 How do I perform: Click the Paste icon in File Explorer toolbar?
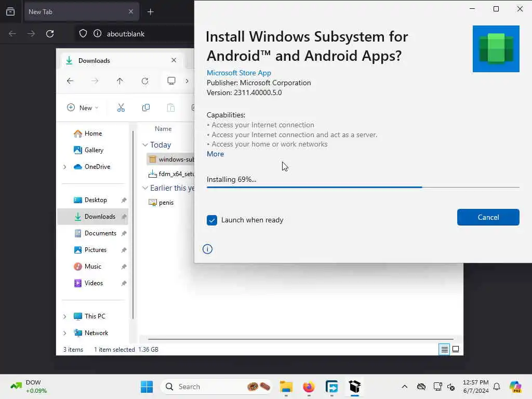170,108
